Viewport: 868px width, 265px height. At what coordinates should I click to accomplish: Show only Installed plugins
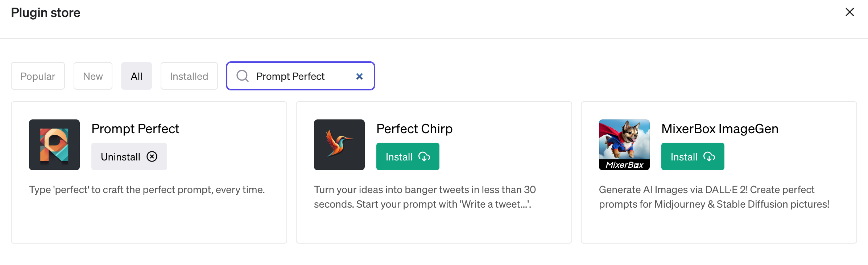point(189,76)
